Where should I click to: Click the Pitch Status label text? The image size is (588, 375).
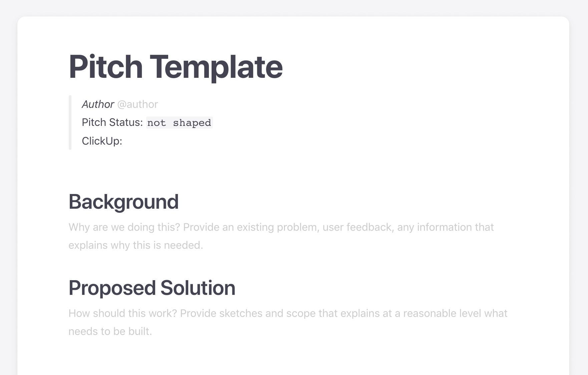point(112,122)
